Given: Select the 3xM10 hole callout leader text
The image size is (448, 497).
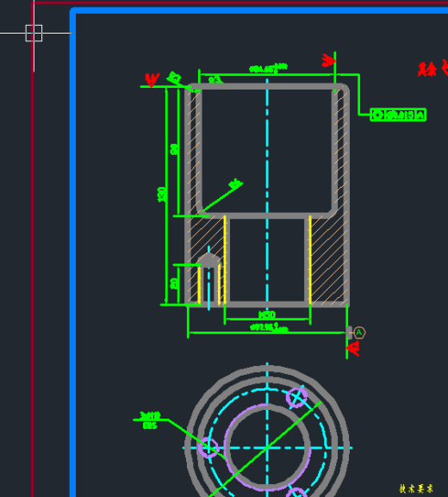Looking at the screenshot, I should point(150,415).
